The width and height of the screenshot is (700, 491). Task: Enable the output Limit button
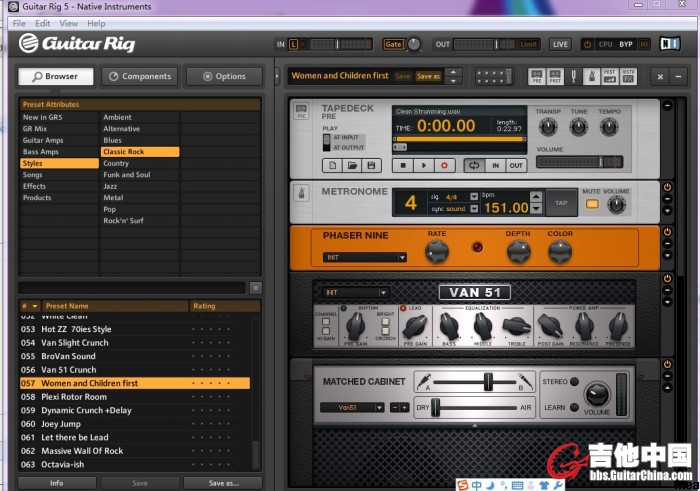529,44
